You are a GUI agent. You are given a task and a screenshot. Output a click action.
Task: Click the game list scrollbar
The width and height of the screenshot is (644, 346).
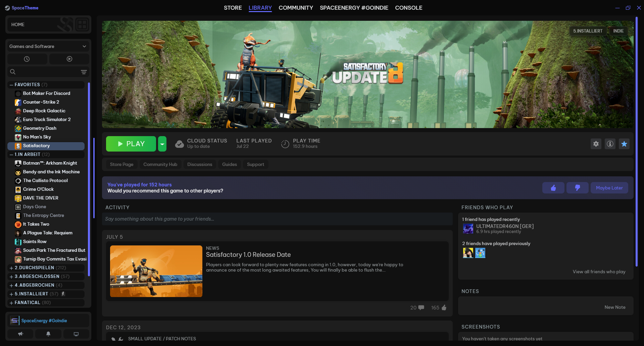[x=89, y=179]
